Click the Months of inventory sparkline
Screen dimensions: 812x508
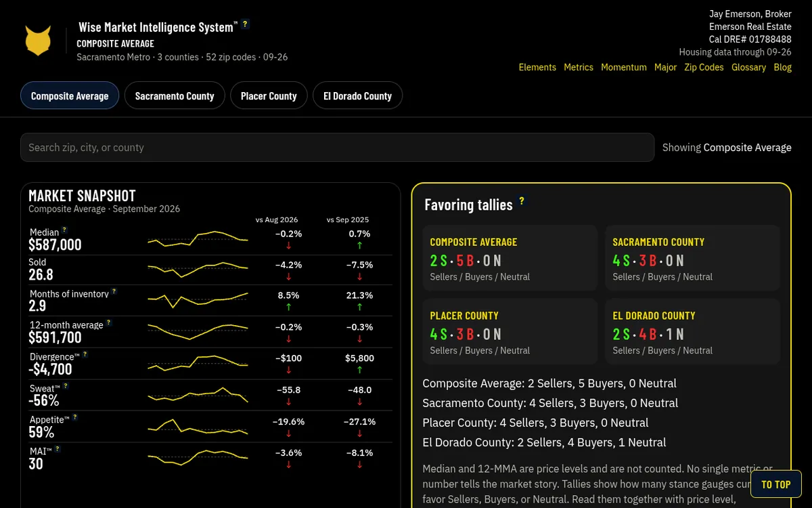coord(198,299)
